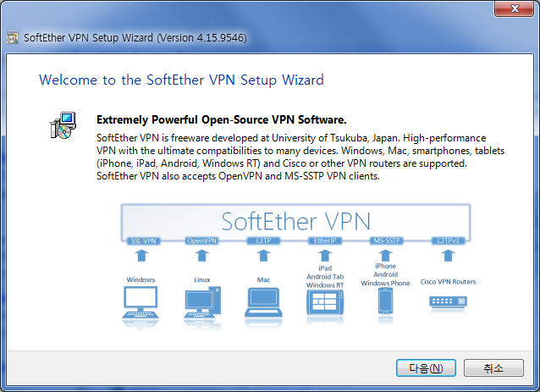The height and width of the screenshot is (392, 540).
Task: Click the 취소 cancel button
Action: (493, 368)
